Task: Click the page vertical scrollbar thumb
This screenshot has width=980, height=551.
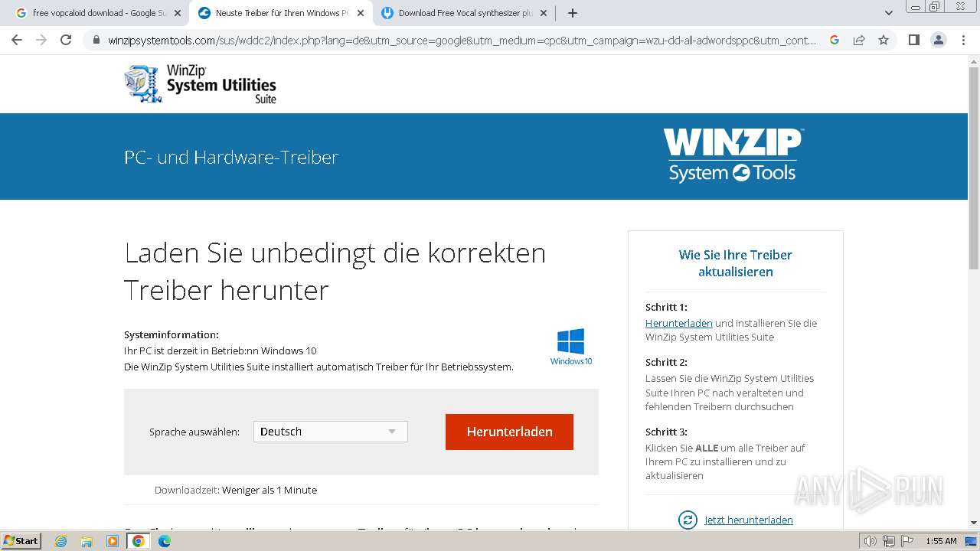Action: coord(973,167)
